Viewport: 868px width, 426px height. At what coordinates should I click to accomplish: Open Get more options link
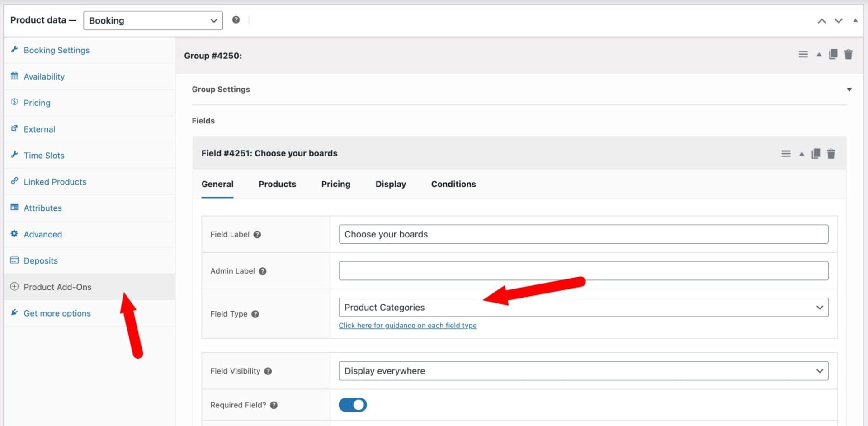click(90, 313)
